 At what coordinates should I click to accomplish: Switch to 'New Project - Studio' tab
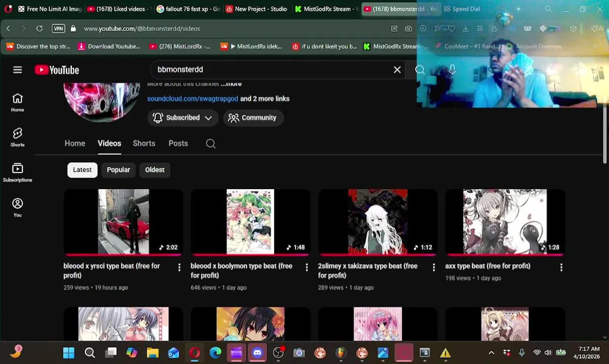click(256, 9)
